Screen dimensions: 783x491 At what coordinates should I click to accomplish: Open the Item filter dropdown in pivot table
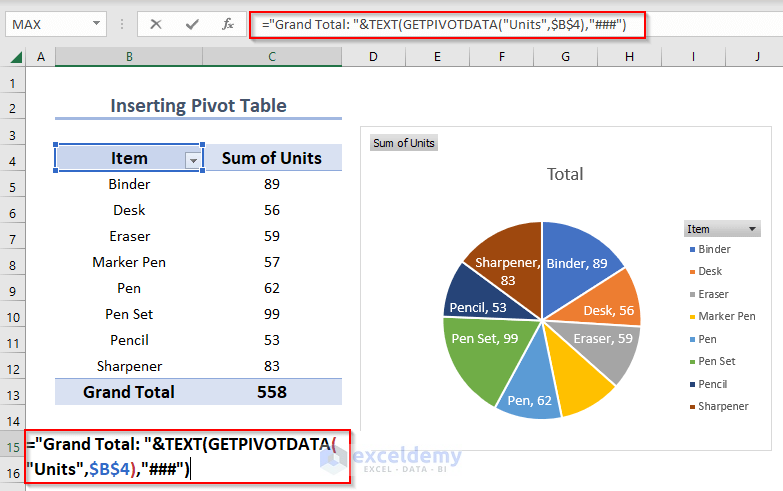(193, 159)
